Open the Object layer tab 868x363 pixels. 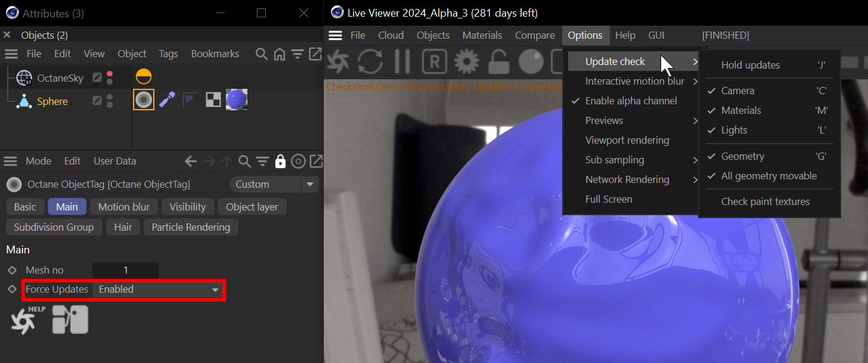tap(252, 207)
